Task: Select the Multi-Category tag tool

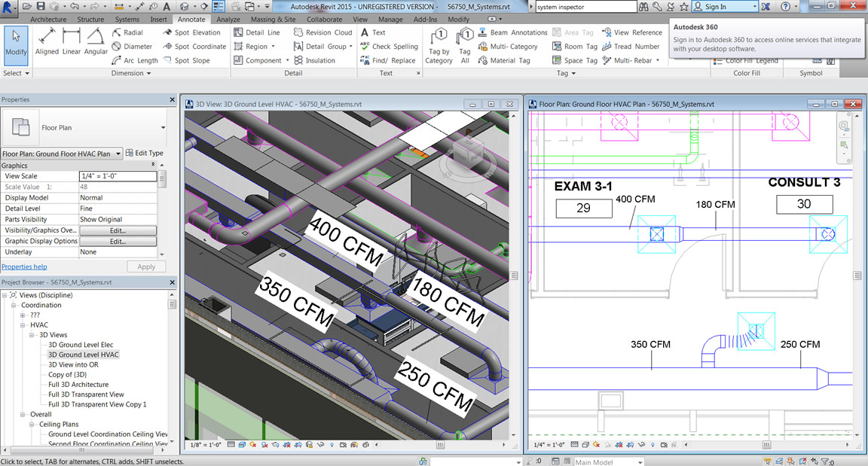Action: [x=508, y=47]
